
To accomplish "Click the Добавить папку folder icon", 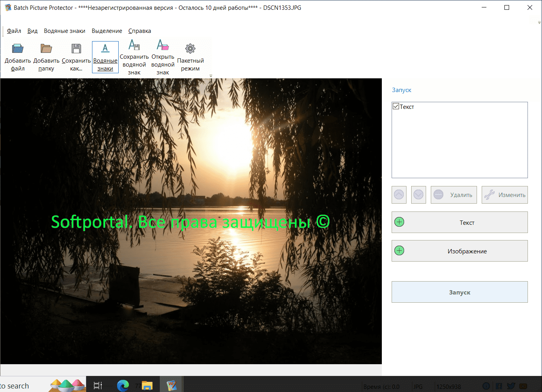I will click(x=46, y=49).
